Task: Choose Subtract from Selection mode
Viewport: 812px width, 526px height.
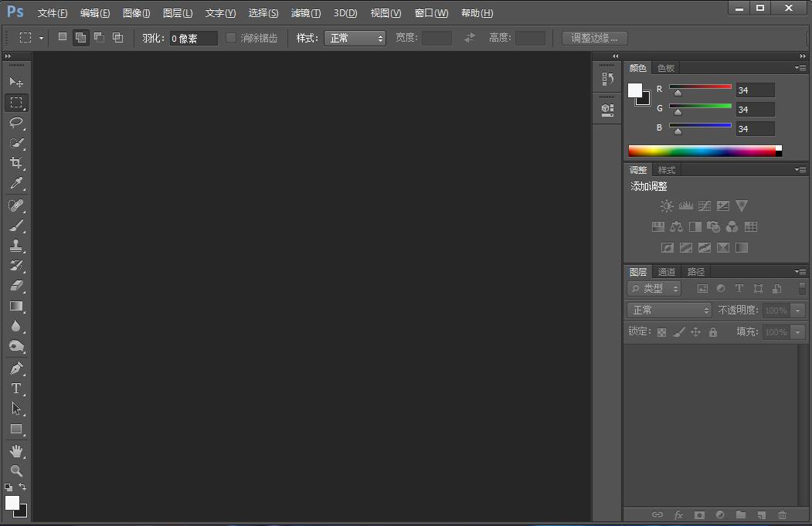Action: [x=99, y=37]
